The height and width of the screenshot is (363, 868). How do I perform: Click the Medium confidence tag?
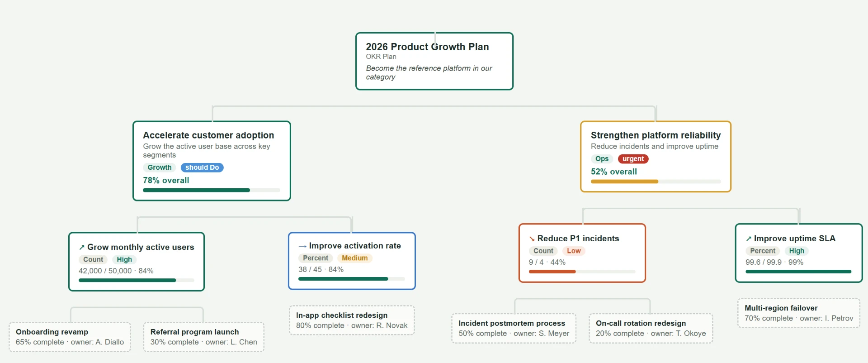tap(355, 258)
